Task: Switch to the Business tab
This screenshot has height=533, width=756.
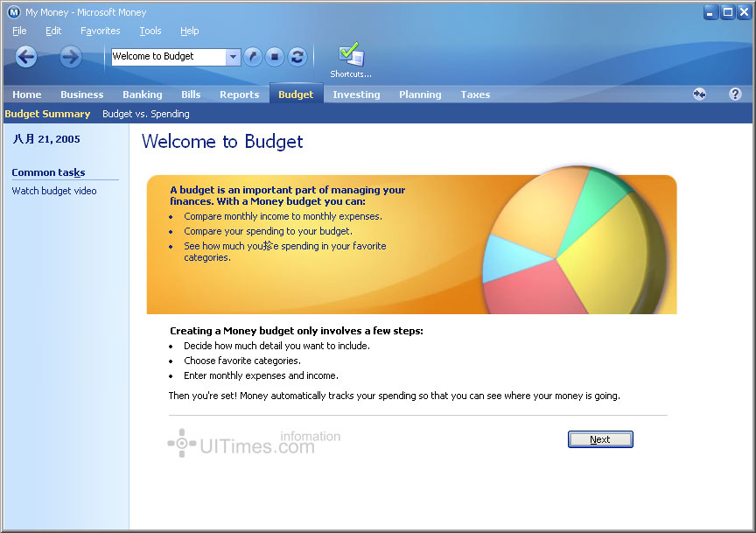Action: coord(82,95)
